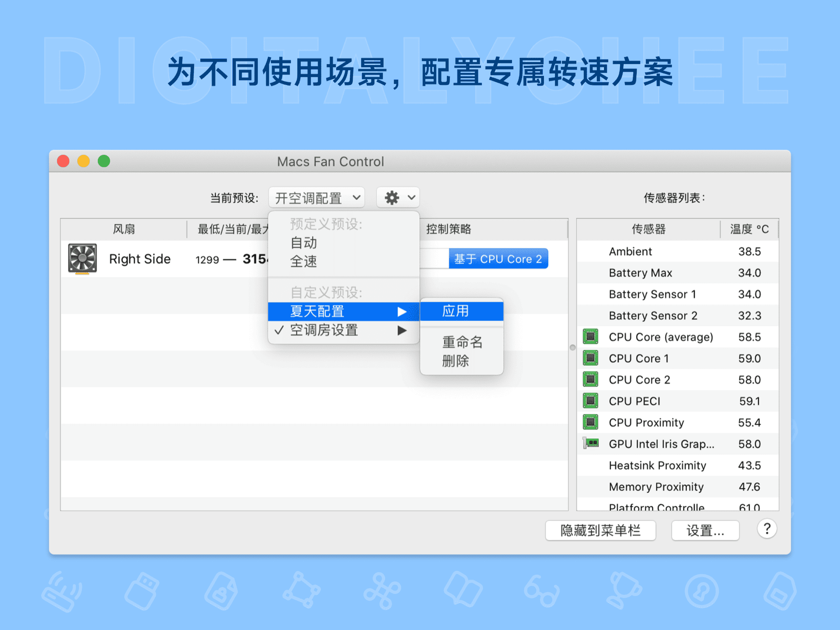Open the 夏天配置 custom preset submenu
The width and height of the screenshot is (840, 630).
click(x=344, y=311)
